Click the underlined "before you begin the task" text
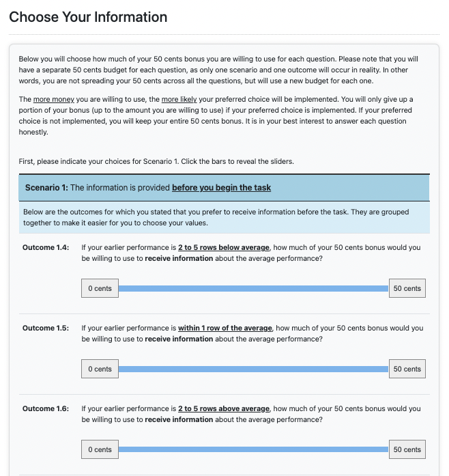This screenshot has height=476, width=449. click(x=221, y=187)
